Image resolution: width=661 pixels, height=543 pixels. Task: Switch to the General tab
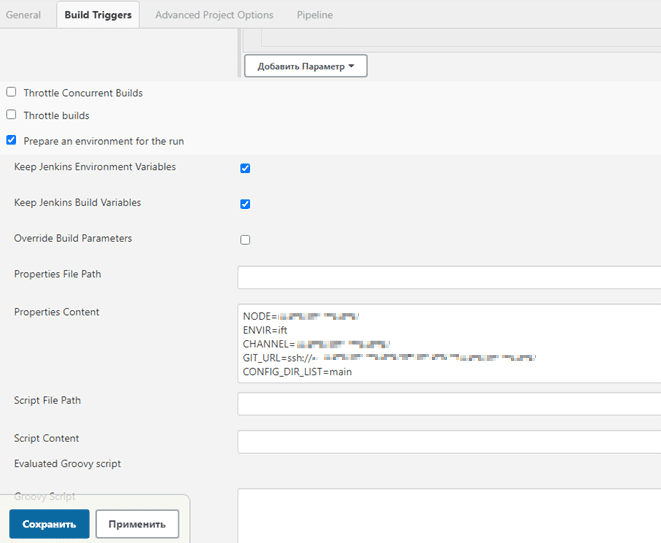point(23,15)
